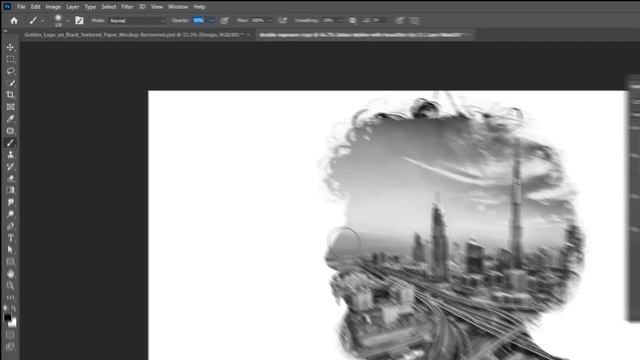Image resolution: width=640 pixels, height=360 pixels.
Task: Select the Rectangle shape tool
Action: point(11,262)
